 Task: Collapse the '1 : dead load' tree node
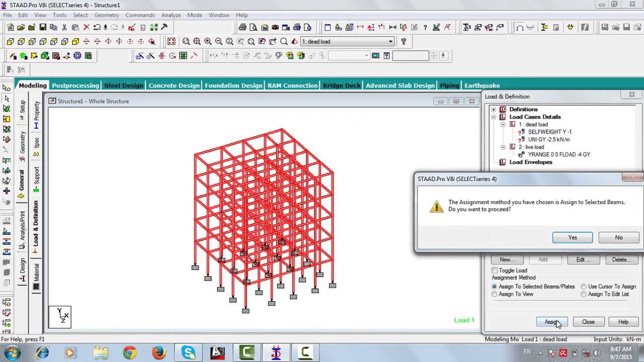(503, 125)
